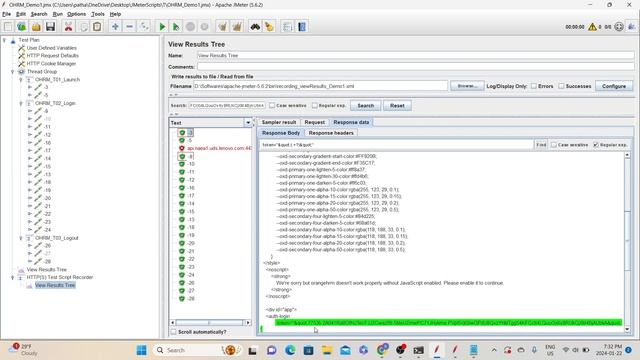Start the test with green play

(x=162, y=27)
